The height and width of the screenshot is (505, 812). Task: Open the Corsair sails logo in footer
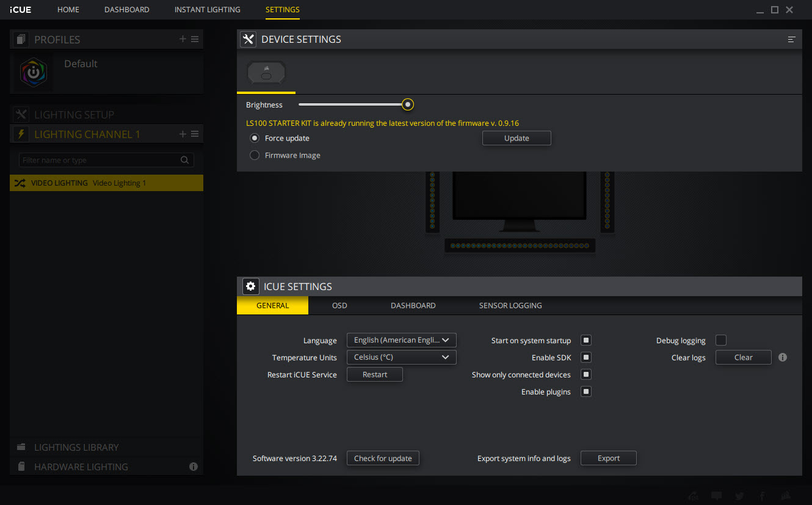point(786,496)
